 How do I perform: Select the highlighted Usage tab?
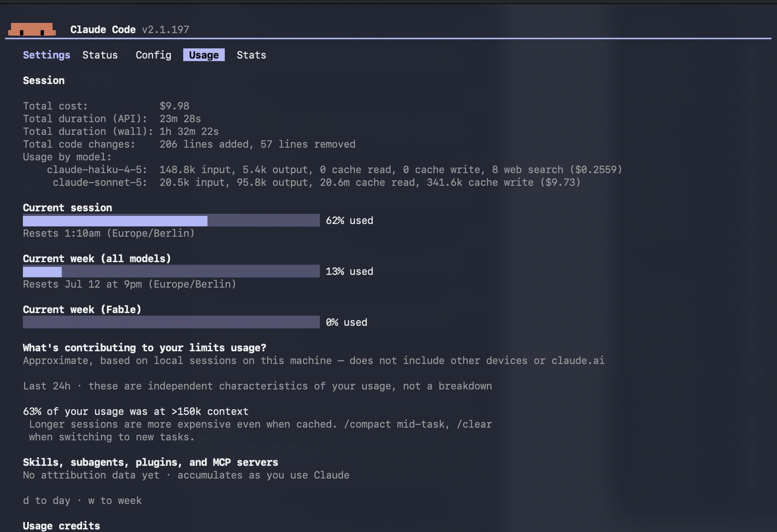tap(204, 55)
